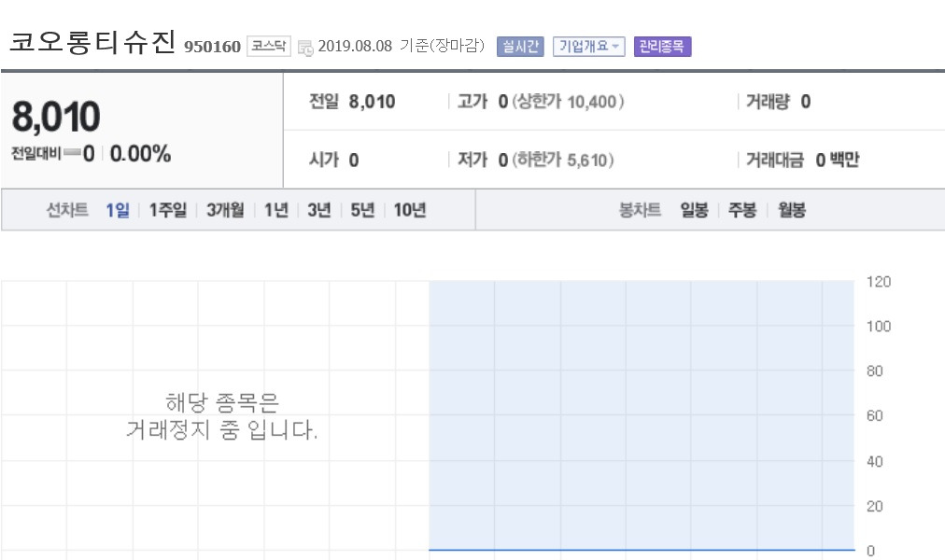The width and height of the screenshot is (945, 560).
Task: Switch to the 일봉 candlestick chart
Action: pyautogui.click(x=695, y=210)
